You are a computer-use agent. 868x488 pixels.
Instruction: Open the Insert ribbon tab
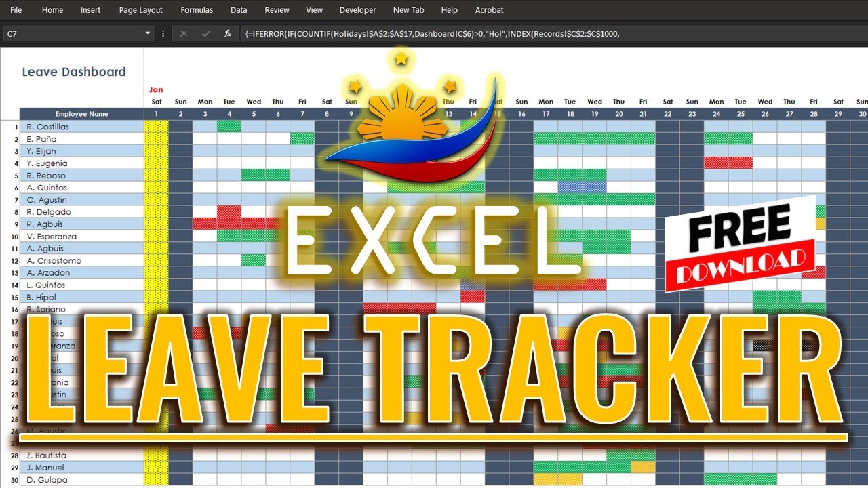91,10
